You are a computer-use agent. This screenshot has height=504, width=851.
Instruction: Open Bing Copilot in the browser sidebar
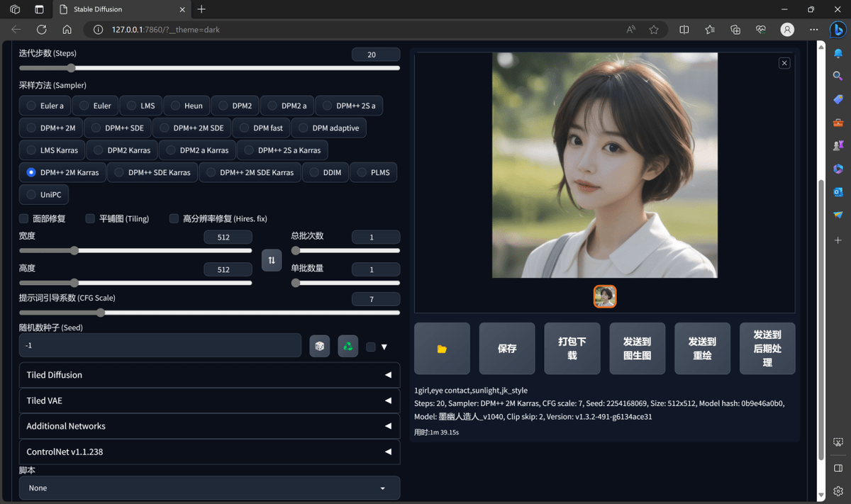click(x=838, y=30)
